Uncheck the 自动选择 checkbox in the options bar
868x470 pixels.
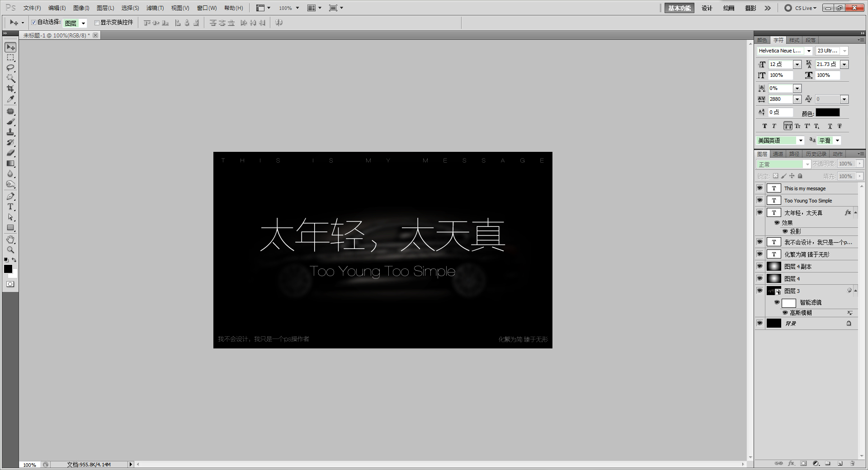(x=33, y=22)
